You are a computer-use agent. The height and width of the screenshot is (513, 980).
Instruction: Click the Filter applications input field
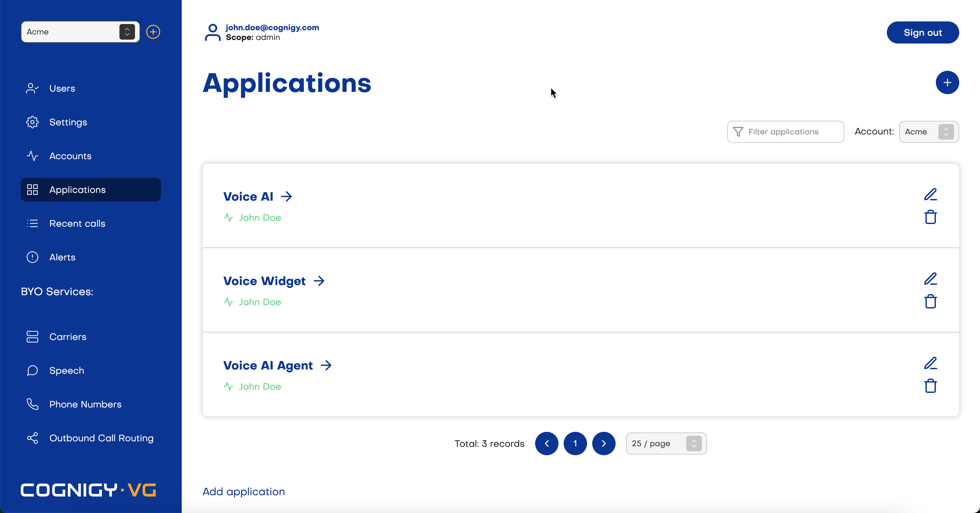pyautogui.click(x=785, y=132)
